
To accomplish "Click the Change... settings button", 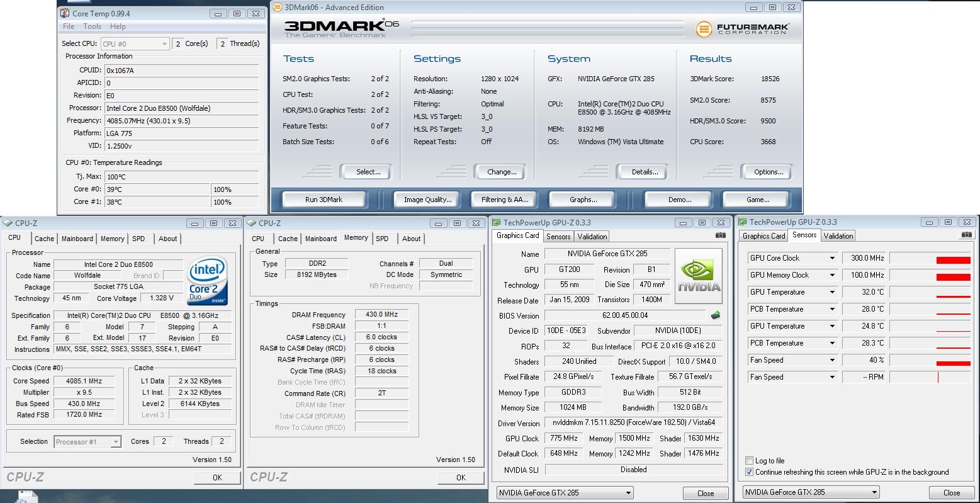I will click(502, 172).
